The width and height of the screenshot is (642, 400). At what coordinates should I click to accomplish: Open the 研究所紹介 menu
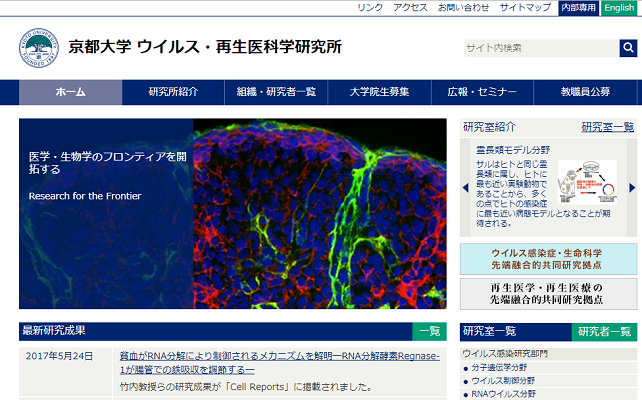[173, 92]
